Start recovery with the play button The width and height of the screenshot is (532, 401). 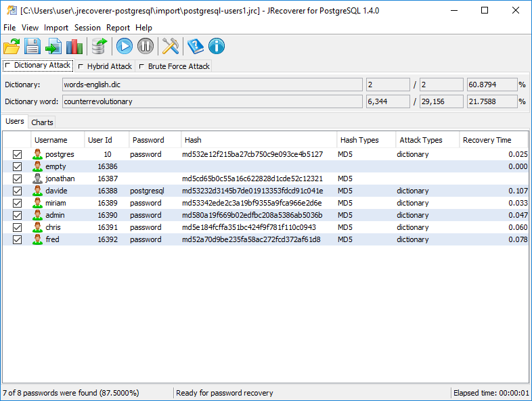pos(125,47)
